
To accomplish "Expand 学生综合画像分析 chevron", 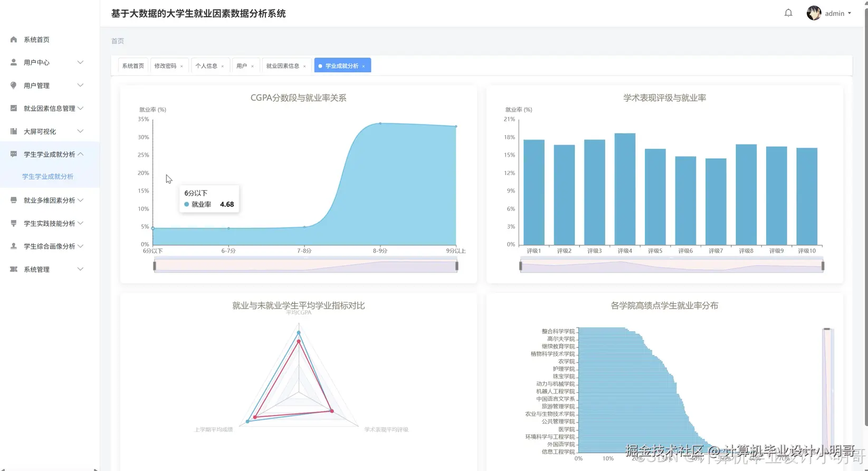I will 80,246.
